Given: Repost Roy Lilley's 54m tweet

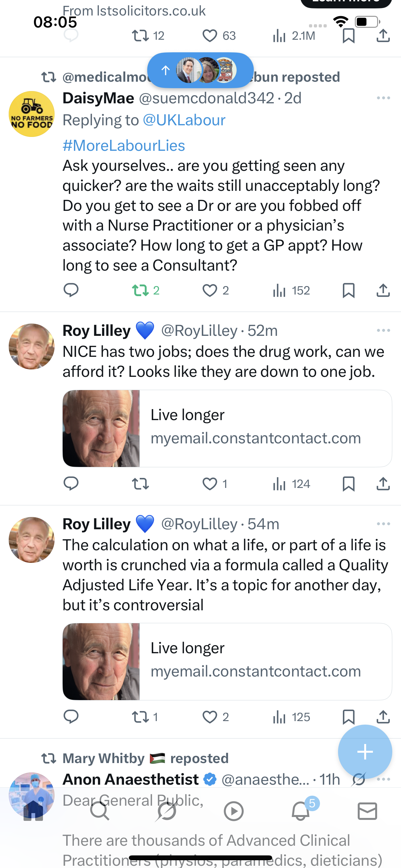Looking at the screenshot, I should pos(140,717).
